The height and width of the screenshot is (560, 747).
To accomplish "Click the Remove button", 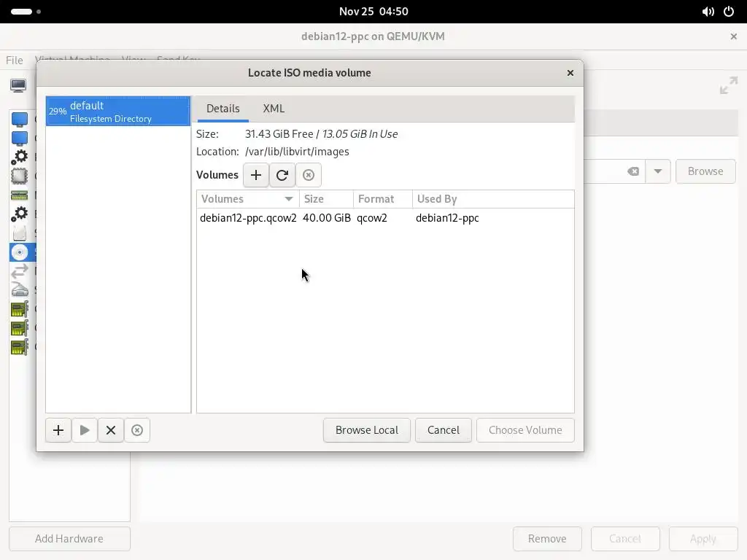I will (x=547, y=539).
